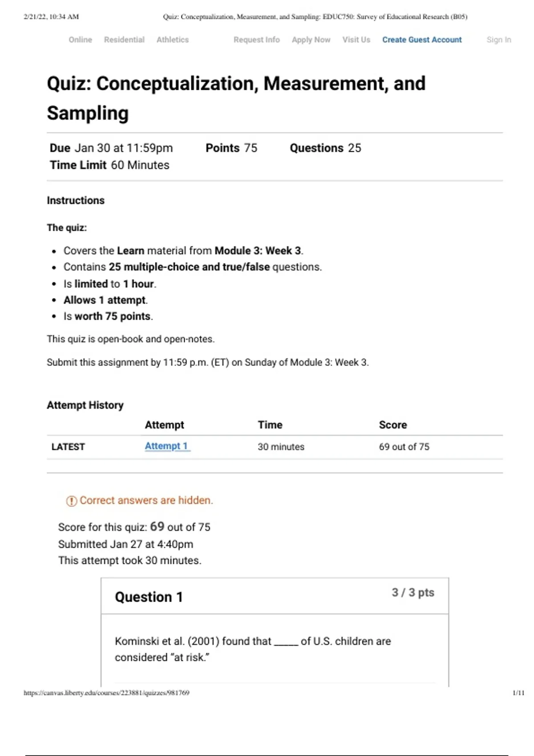534x756 pixels.
Task: Select the Question 1 header
Action: click(149, 597)
